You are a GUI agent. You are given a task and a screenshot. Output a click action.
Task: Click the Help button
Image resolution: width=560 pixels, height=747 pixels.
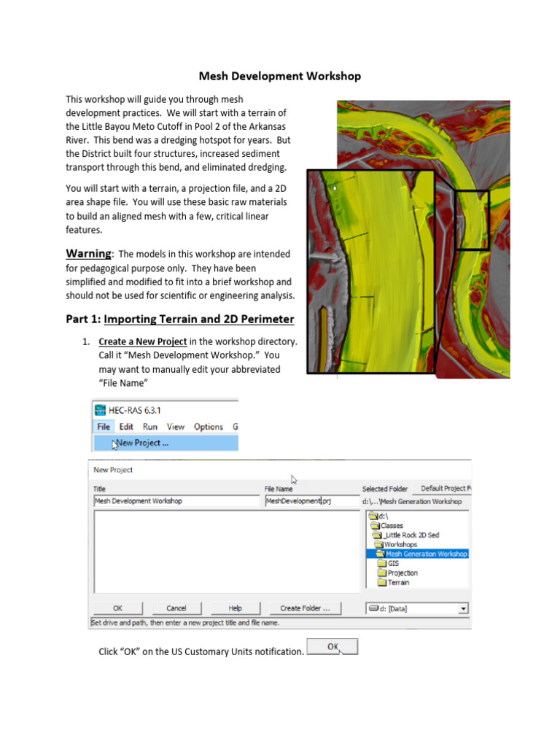coord(236,608)
